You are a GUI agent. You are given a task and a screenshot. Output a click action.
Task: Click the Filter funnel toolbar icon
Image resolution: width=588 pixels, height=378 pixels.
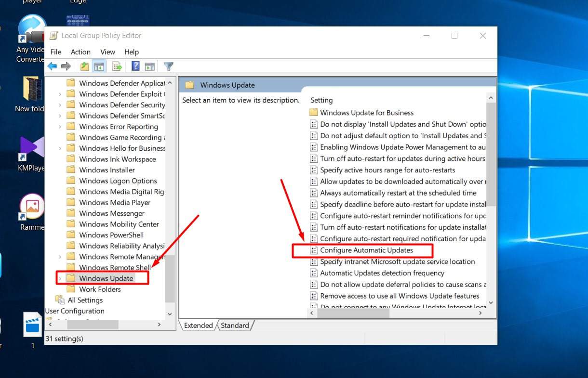[x=169, y=66]
